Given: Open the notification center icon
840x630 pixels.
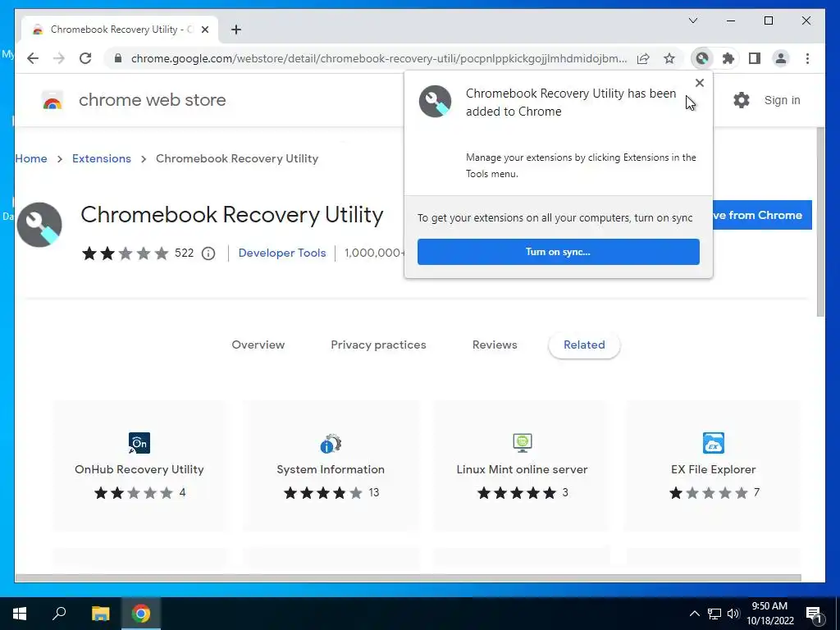Looking at the screenshot, I should pos(815,614).
